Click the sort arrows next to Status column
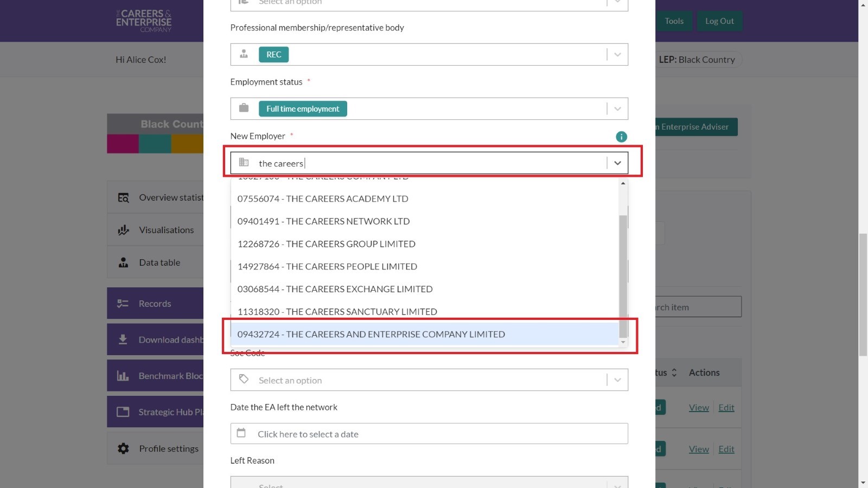The height and width of the screenshot is (488, 868). click(674, 373)
